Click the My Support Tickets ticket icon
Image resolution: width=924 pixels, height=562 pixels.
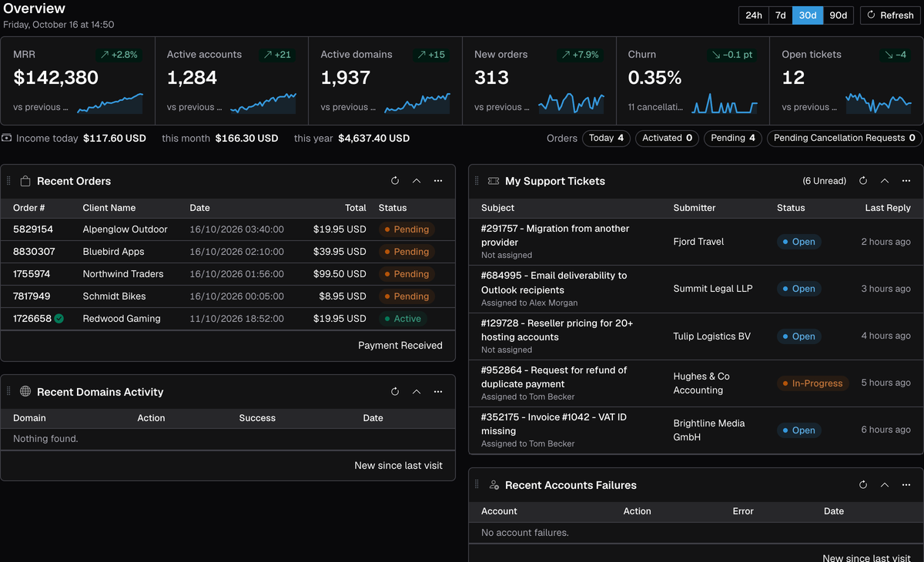(494, 181)
